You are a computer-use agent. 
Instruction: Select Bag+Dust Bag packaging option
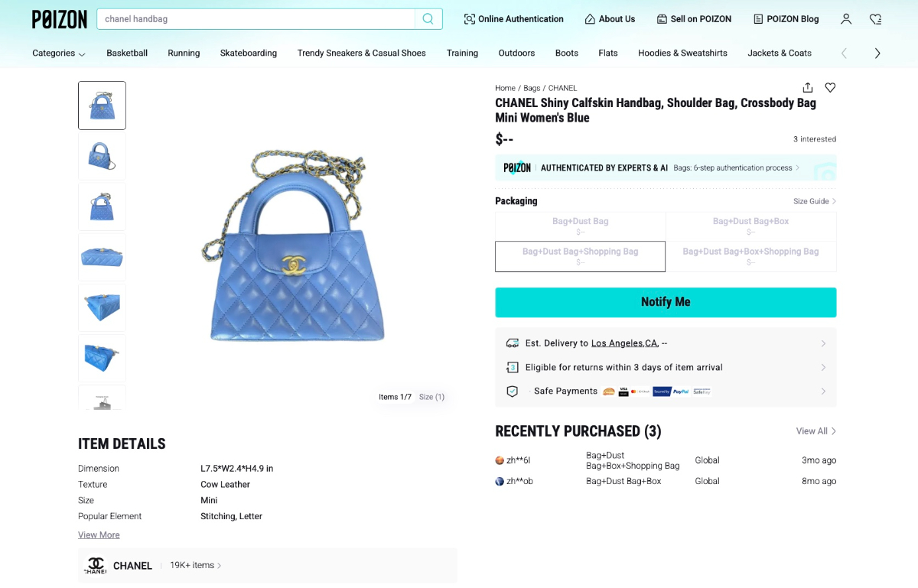click(x=580, y=226)
